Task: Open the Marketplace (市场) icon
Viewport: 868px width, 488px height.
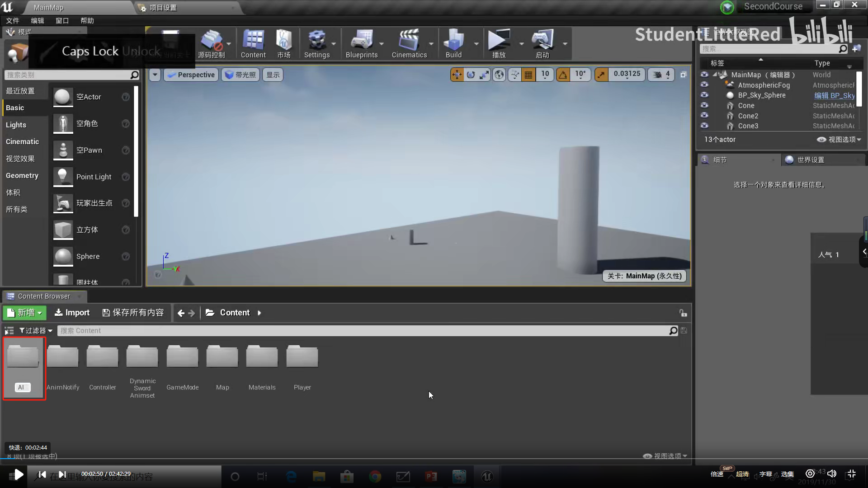Action: [x=284, y=43]
